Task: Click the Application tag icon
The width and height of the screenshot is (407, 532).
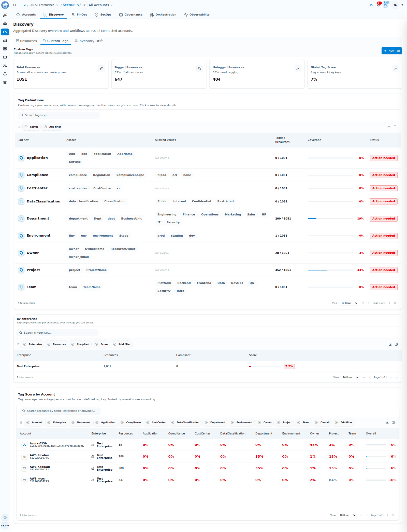Action: click(x=21, y=158)
